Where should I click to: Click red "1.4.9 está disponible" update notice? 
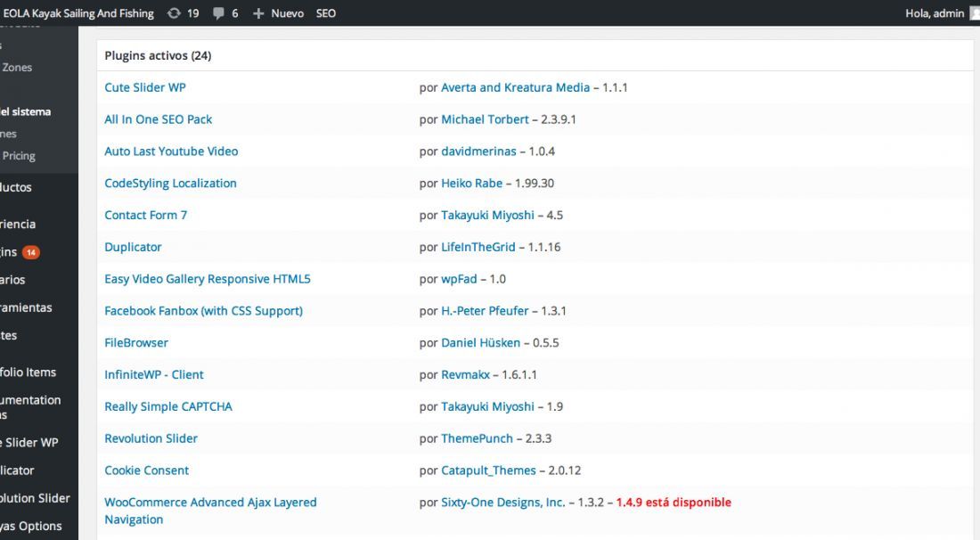click(674, 502)
